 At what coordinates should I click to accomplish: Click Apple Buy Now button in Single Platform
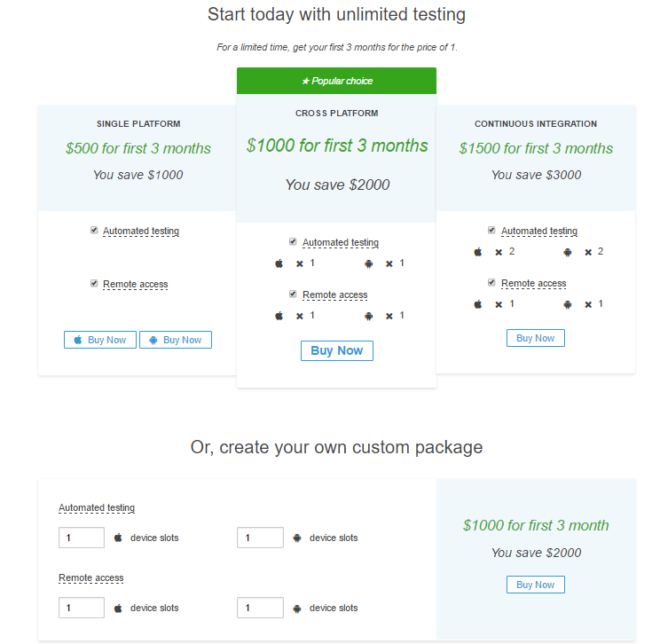click(100, 340)
